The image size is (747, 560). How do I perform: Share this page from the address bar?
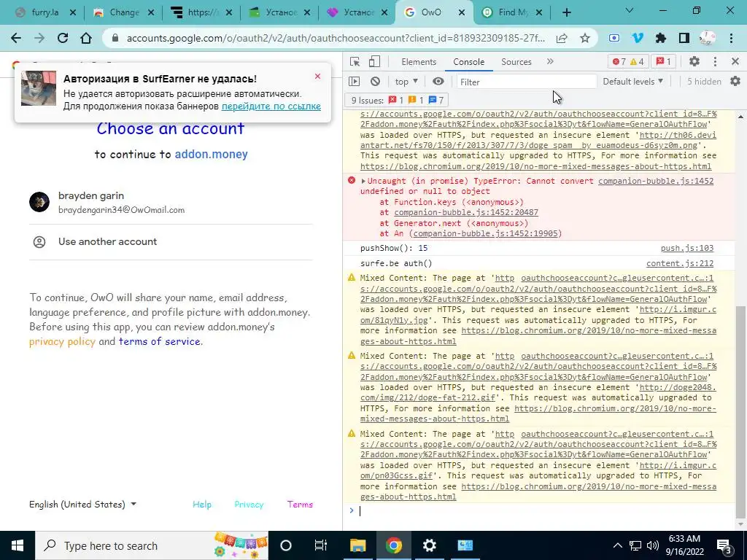click(x=562, y=38)
